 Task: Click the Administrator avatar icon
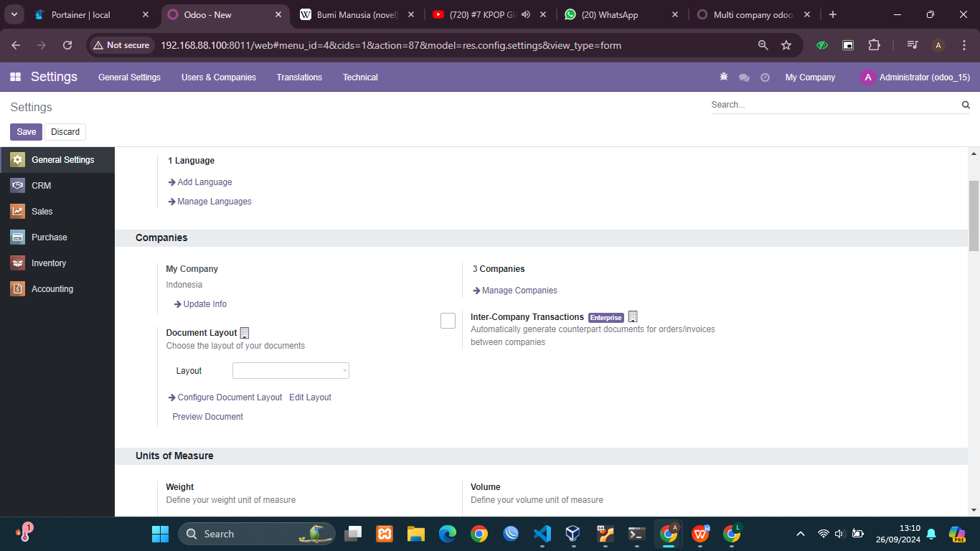point(868,77)
